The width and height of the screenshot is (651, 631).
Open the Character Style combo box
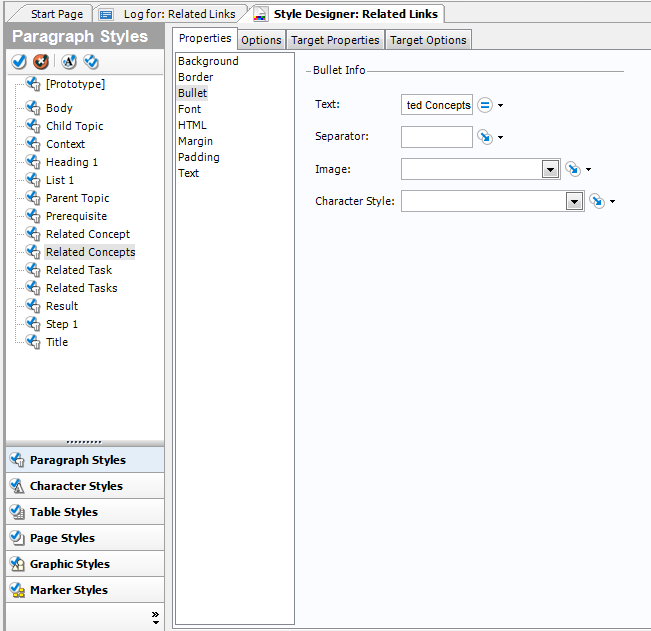coord(574,201)
